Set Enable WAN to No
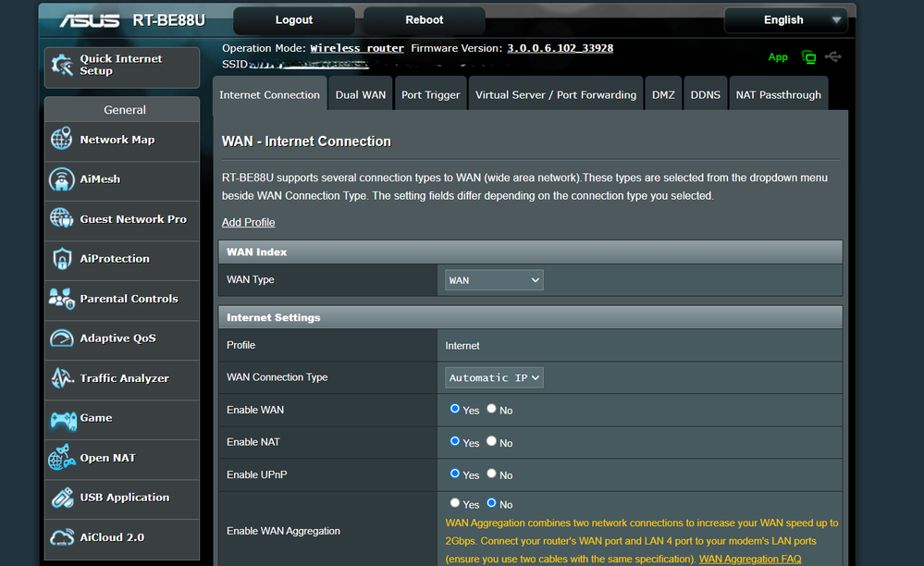Screen dimensions: 924x566 tap(491, 409)
